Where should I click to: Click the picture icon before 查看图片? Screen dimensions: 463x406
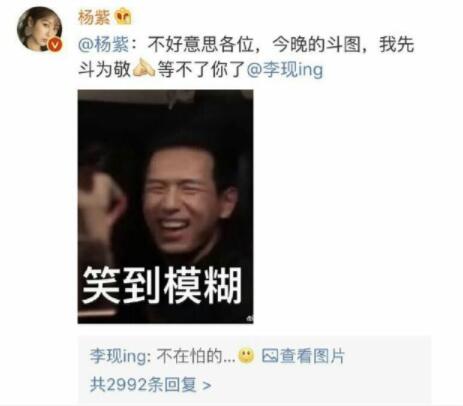point(270,356)
